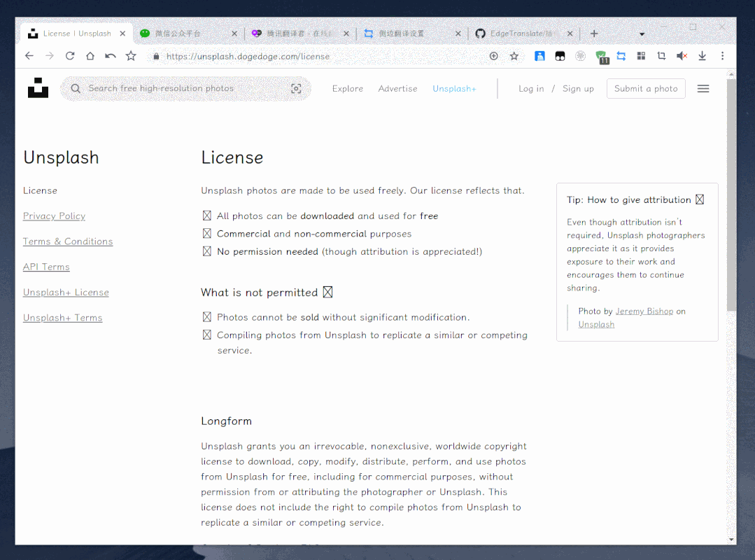The image size is (755, 560).
Task: Click the Search free high-resolution photos field
Action: click(x=186, y=89)
